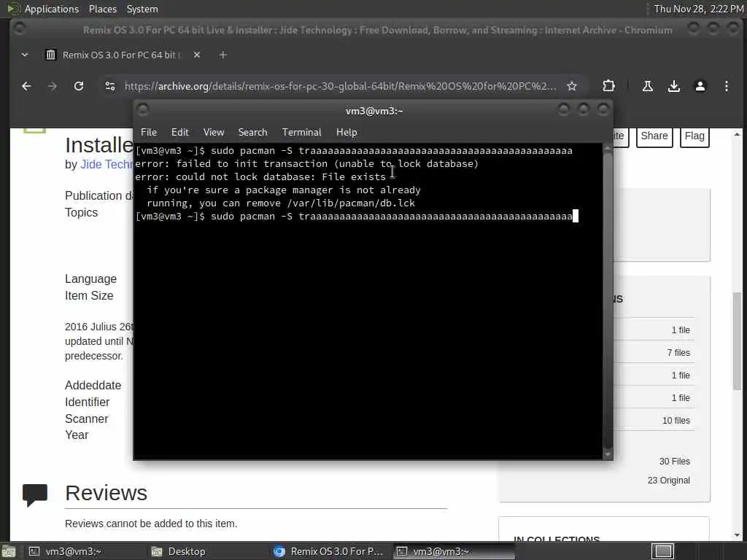747x560 pixels.
Task: Click show desktop icon in bottom panel
Action: tap(9, 551)
